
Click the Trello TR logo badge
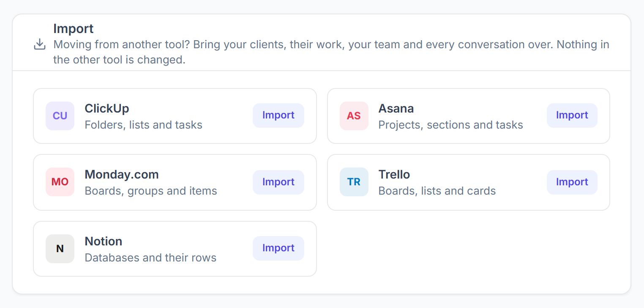tap(354, 182)
